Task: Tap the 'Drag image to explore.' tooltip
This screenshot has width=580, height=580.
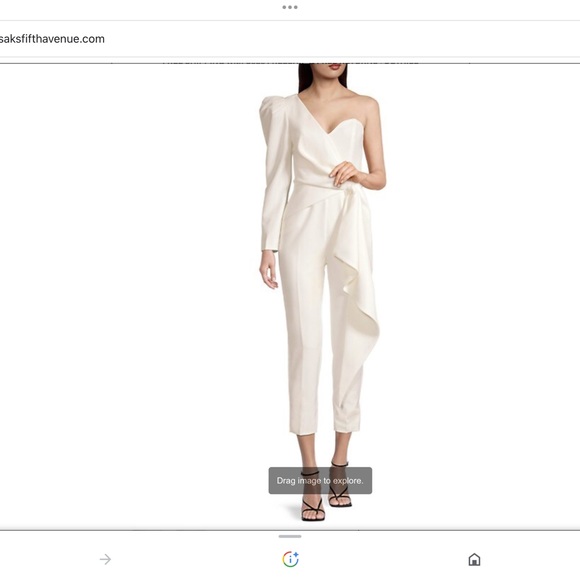Action: [320, 480]
